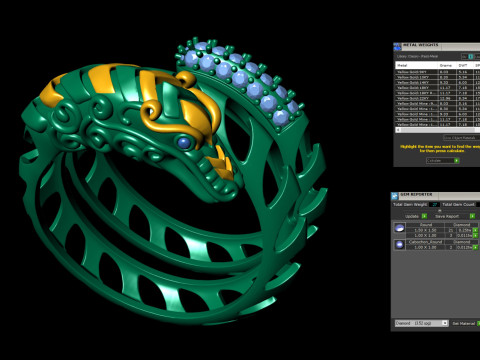Click green arrow beside Cabochon 1.00 x 1.00 row
Screen dimensions: 480x360
[475, 247]
